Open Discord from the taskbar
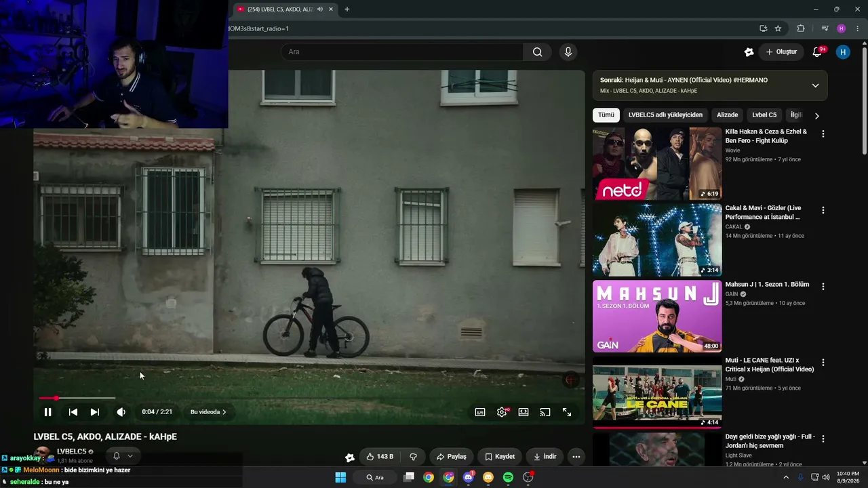The image size is (868, 488). (468, 477)
